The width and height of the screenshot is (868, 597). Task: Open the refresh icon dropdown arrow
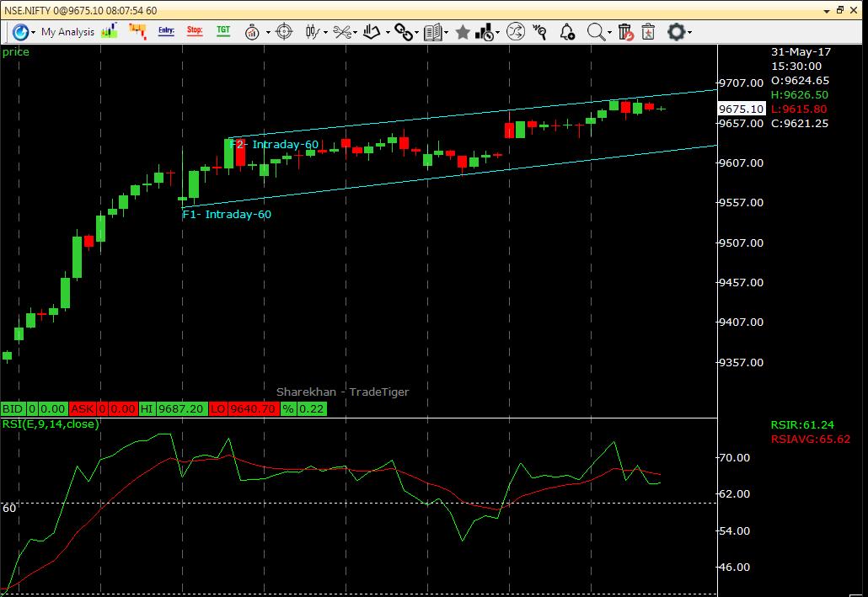point(32,32)
